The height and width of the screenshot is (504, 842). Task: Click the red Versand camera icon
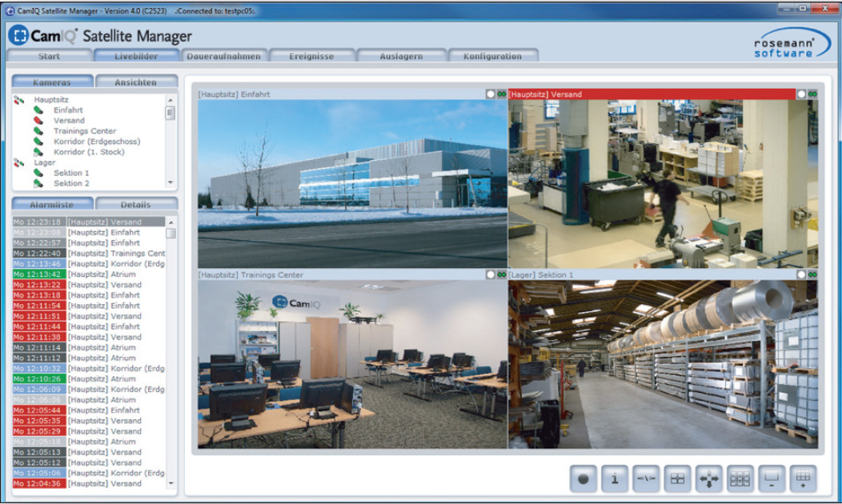coord(38,121)
